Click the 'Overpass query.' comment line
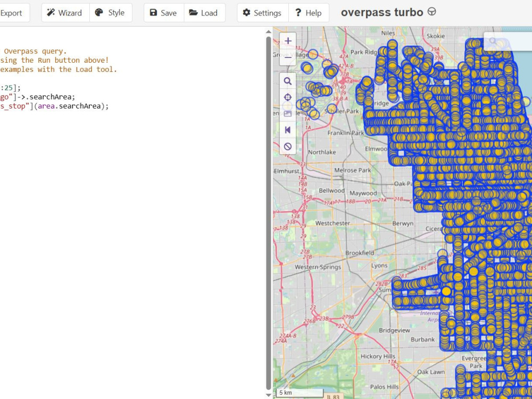The height and width of the screenshot is (399, 532). 35,51
